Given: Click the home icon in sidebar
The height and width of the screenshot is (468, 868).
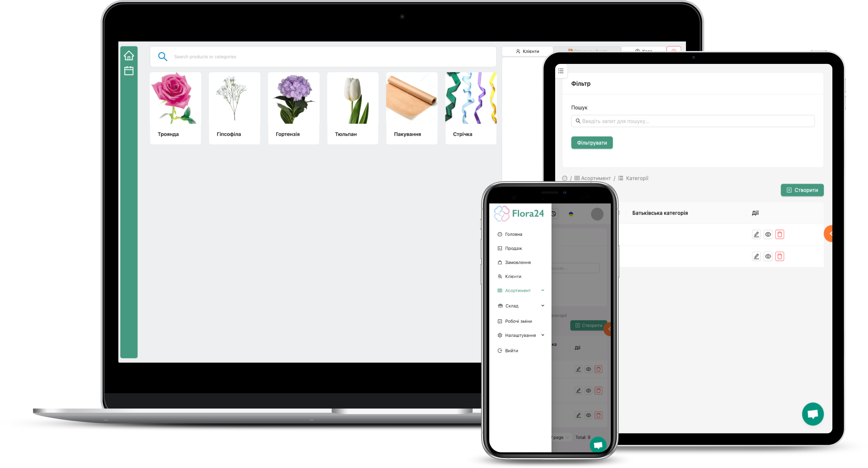Looking at the screenshot, I should point(129,55).
